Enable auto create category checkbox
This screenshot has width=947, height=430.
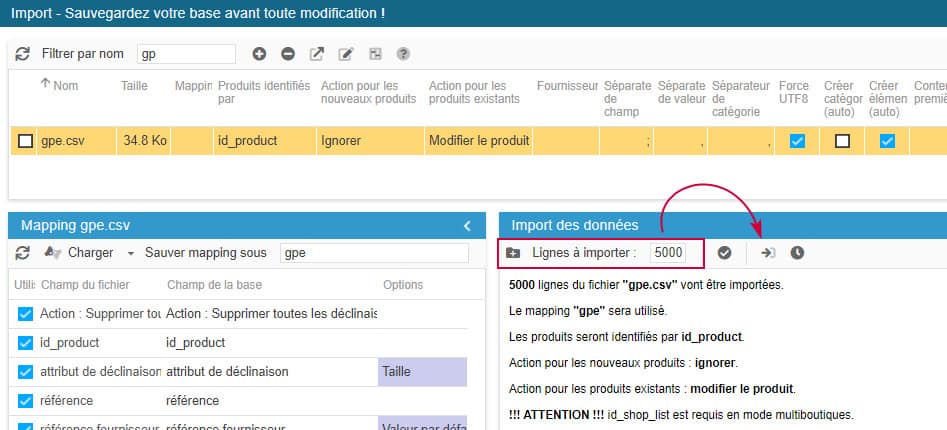click(x=842, y=141)
